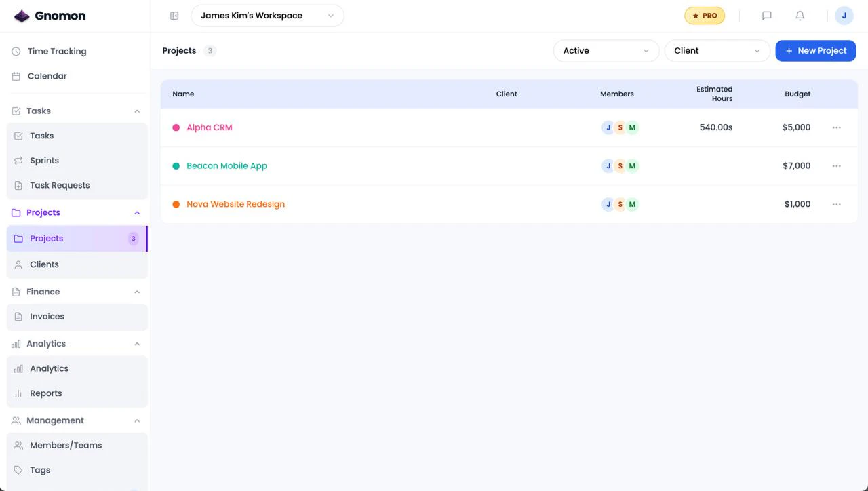The image size is (868, 491).
Task: Open the Active status filter dropdown
Action: (x=606, y=51)
